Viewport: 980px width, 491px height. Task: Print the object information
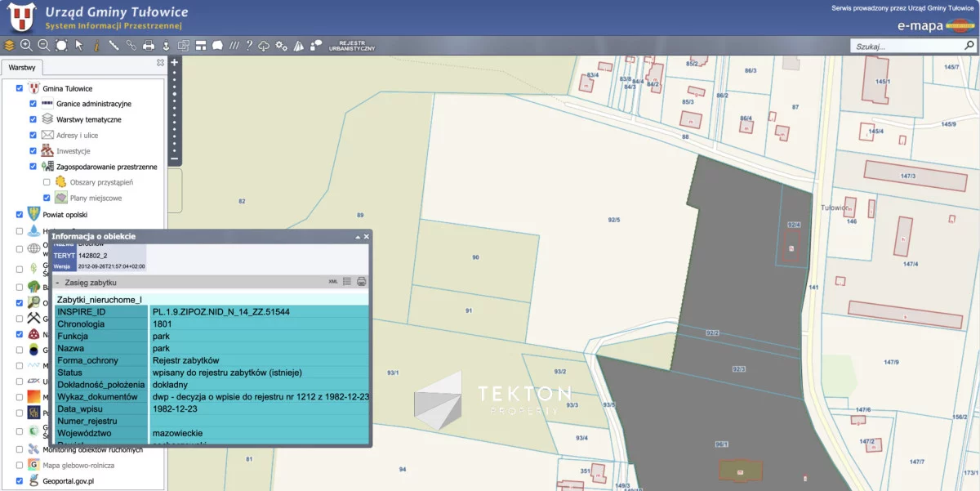click(361, 282)
